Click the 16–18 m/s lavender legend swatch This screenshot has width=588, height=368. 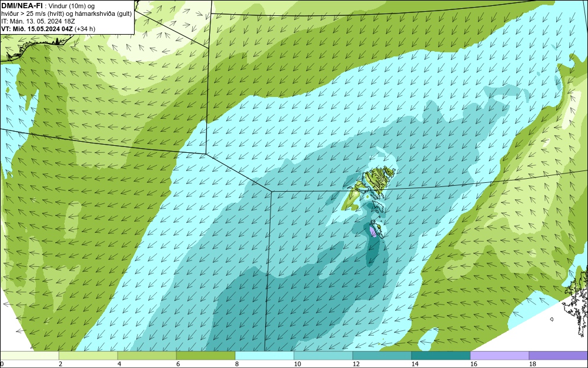point(499,355)
